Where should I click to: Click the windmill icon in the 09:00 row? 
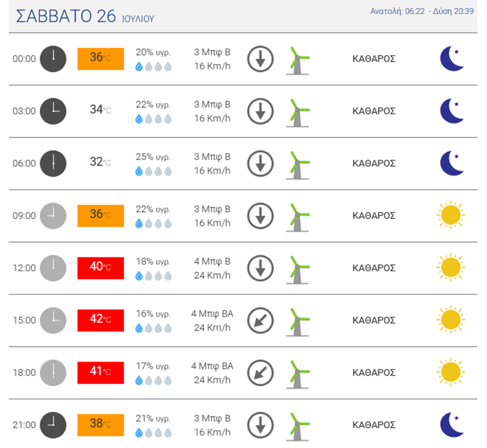[x=298, y=217]
